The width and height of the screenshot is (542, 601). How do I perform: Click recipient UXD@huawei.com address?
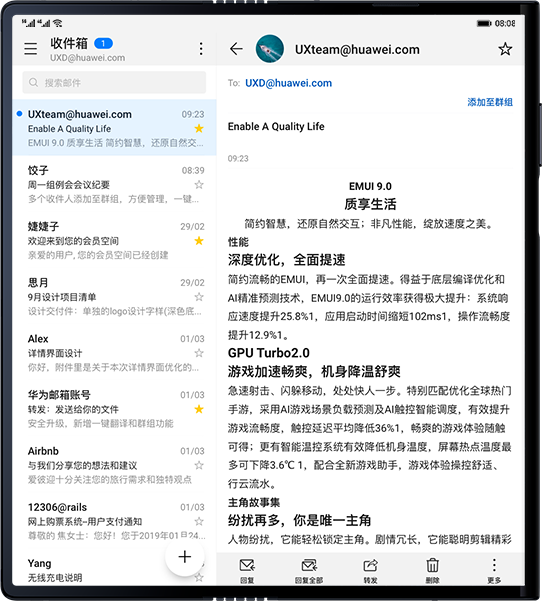click(289, 83)
